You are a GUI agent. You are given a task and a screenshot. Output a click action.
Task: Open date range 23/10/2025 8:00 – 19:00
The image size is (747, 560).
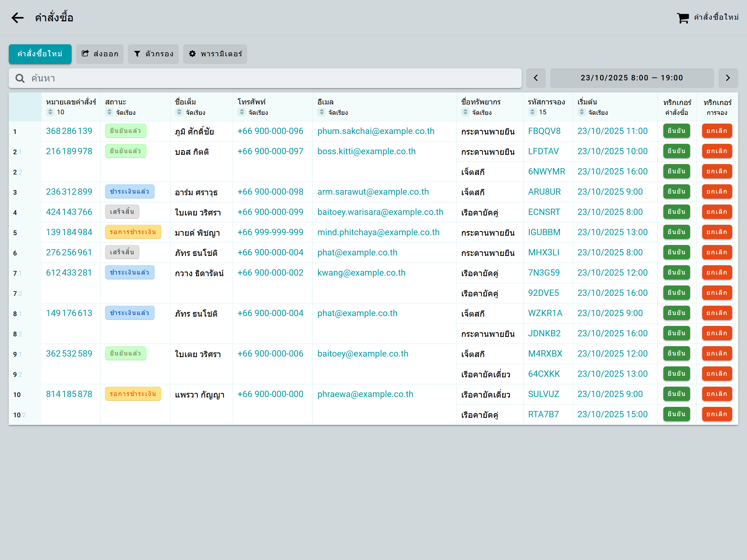tap(632, 78)
